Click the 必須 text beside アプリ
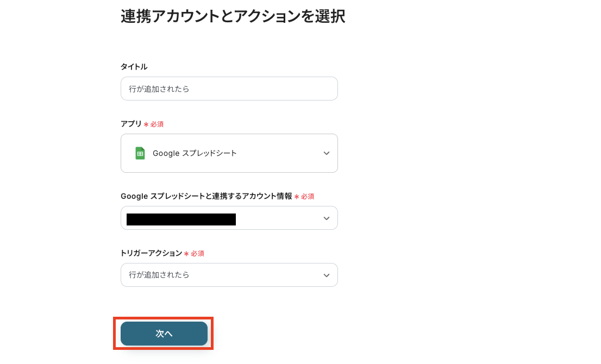601x364 pixels. pos(157,124)
